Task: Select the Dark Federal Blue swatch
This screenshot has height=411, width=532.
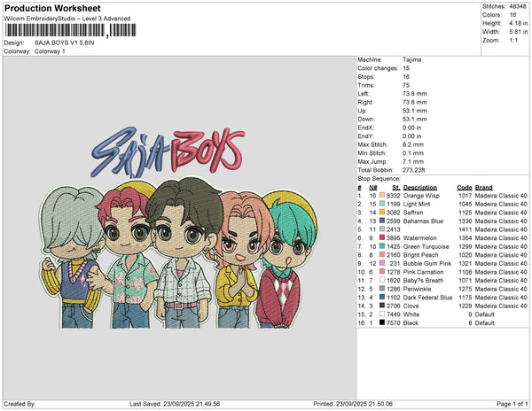Action: [382, 297]
